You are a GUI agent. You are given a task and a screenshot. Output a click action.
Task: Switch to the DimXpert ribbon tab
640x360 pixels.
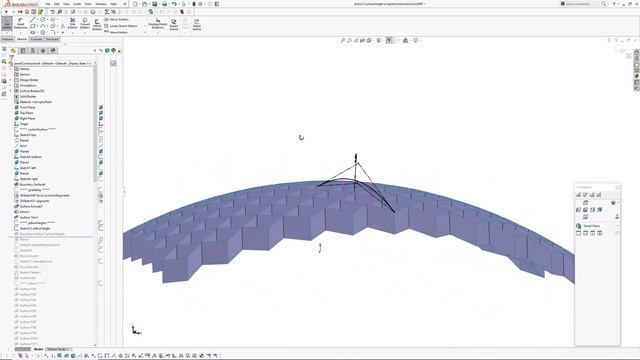(x=52, y=39)
